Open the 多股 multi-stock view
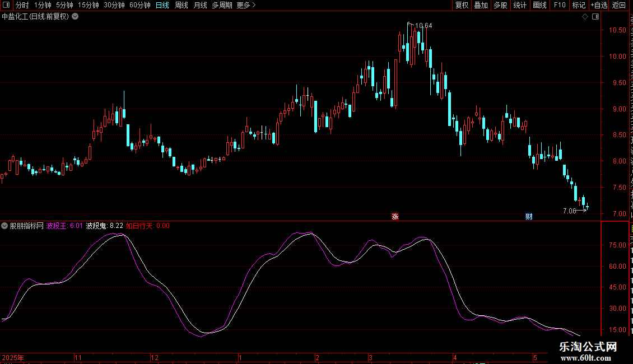Image resolution: width=633 pixels, height=364 pixels. click(x=500, y=5)
